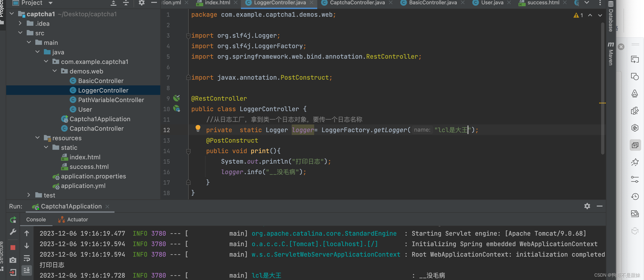The width and height of the screenshot is (644, 280).
Task: Open the Database tool window
Action: (x=611, y=16)
